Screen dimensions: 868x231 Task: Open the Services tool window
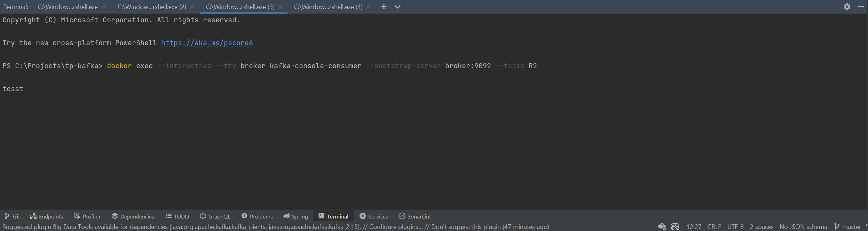374,216
